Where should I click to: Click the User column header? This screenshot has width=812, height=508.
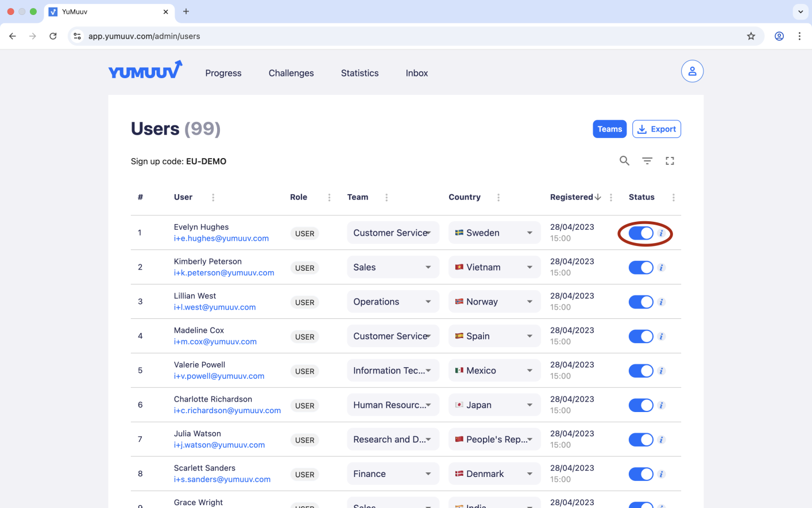click(x=183, y=197)
